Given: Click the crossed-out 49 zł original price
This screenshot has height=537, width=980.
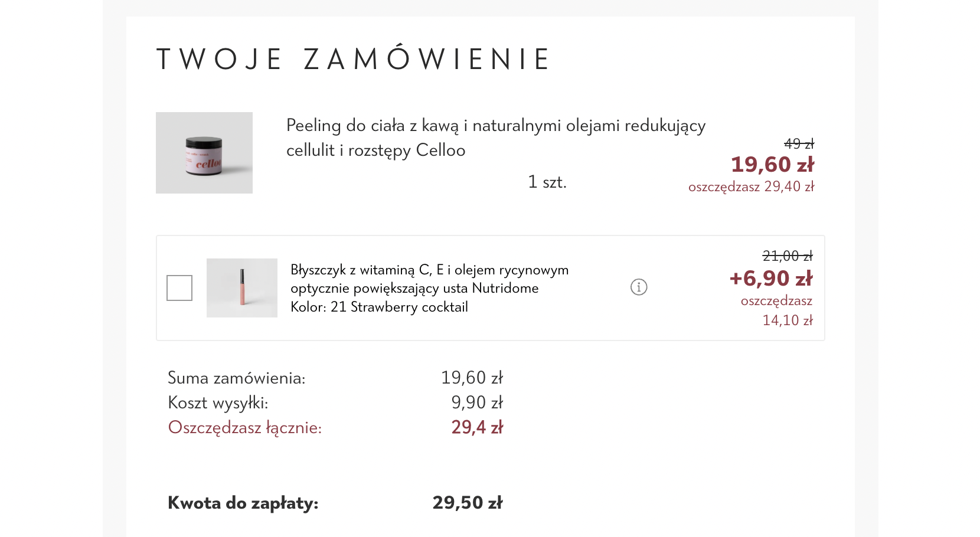Looking at the screenshot, I should tap(799, 143).
